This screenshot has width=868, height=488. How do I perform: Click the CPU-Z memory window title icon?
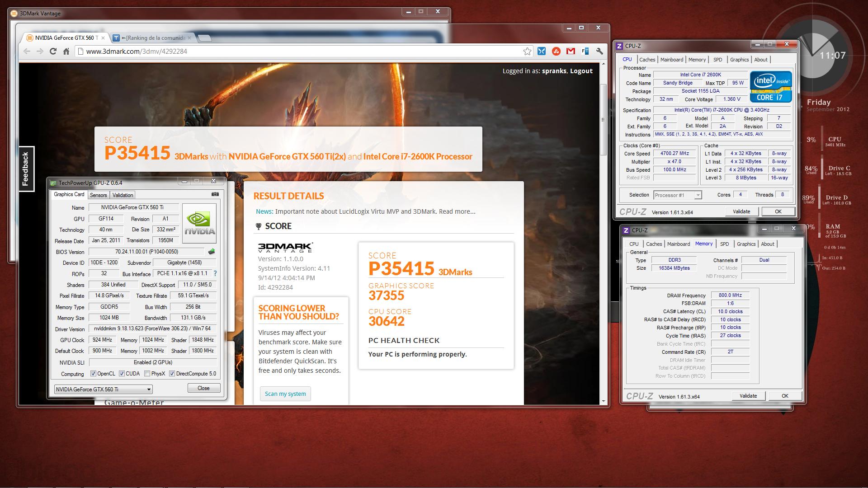[626, 230]
